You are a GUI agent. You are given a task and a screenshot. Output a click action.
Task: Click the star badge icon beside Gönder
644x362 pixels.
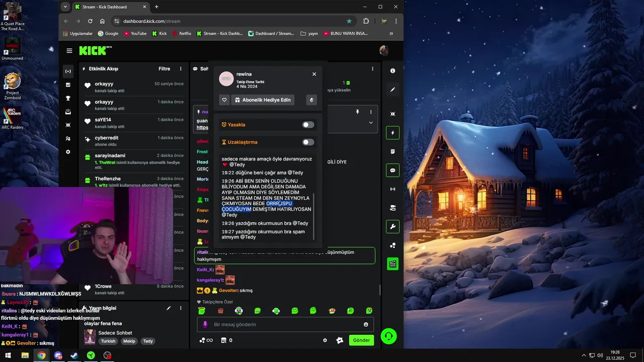340,340
